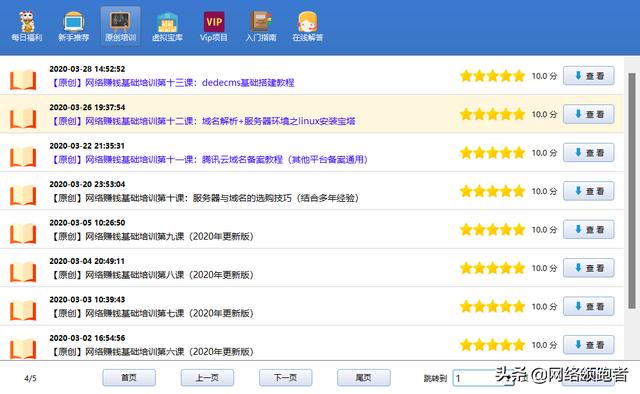The height and width of the screenshot is (394, 640).
Task: Click timestamp 2020-03-04 20:49:11
Action: click(87, 261)
